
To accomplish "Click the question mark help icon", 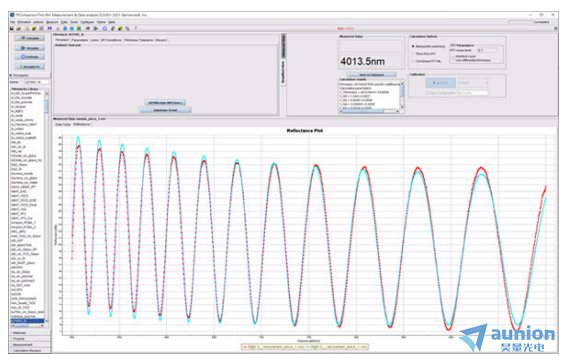I will 136,28.
